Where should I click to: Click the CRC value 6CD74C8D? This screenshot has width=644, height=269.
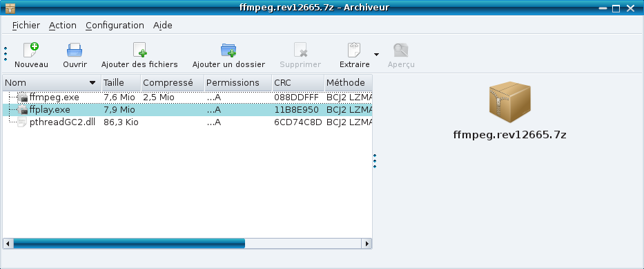coord(297,122)
